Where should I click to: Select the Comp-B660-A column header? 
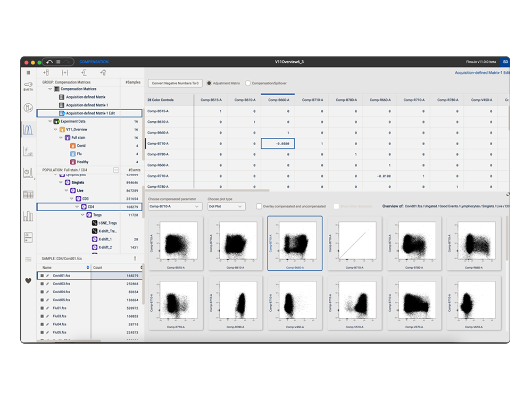(279, 100)
